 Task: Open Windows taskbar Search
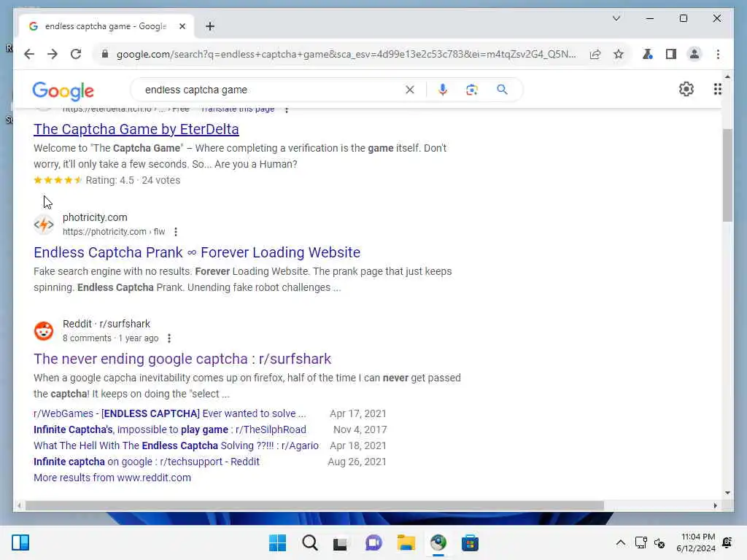[x=309, y=542]
